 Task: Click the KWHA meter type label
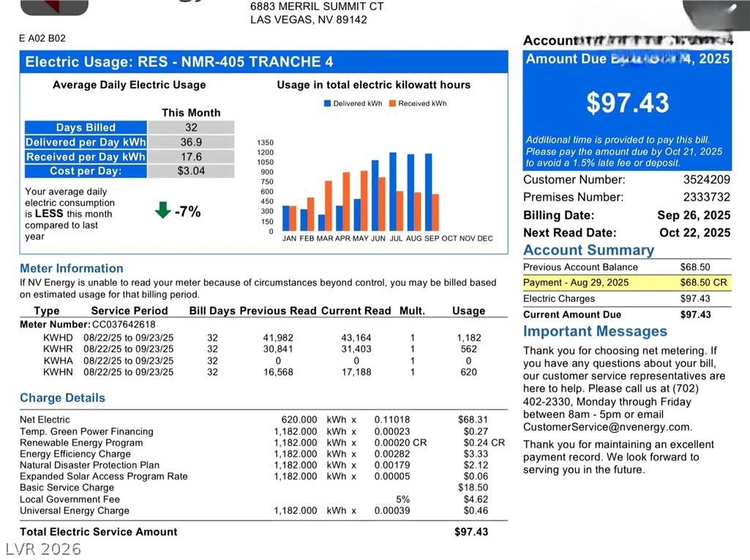pyautogui.click(x=58, y=360)
